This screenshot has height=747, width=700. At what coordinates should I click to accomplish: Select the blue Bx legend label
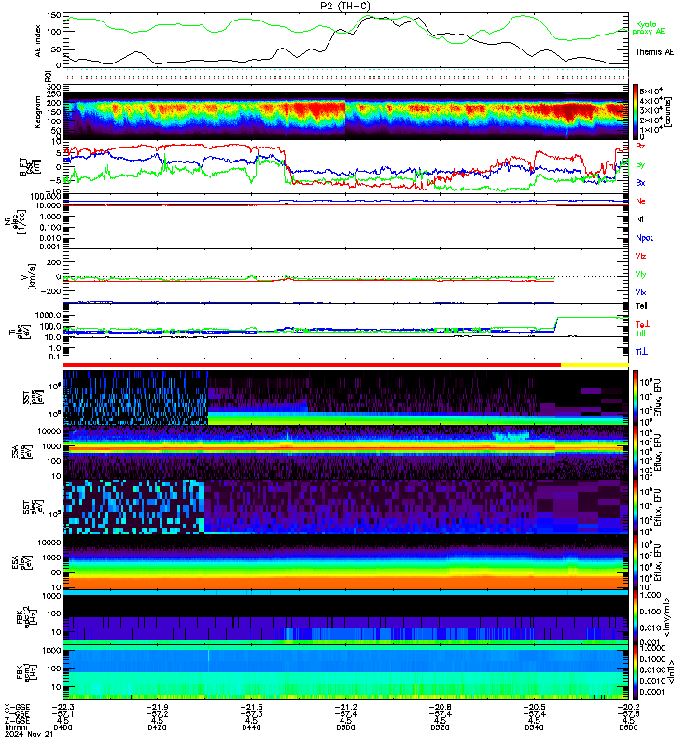tap(640, 182)
